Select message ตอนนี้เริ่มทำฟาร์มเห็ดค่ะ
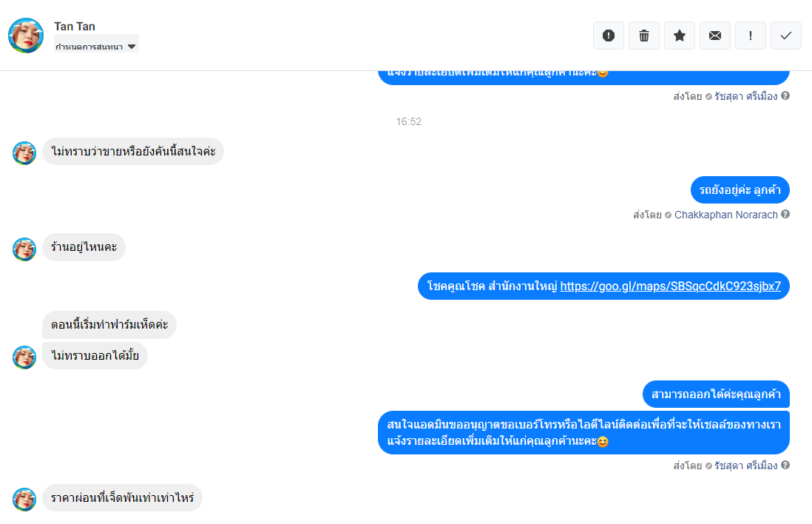This screenshot has height=524, width=812. point(109,325)
